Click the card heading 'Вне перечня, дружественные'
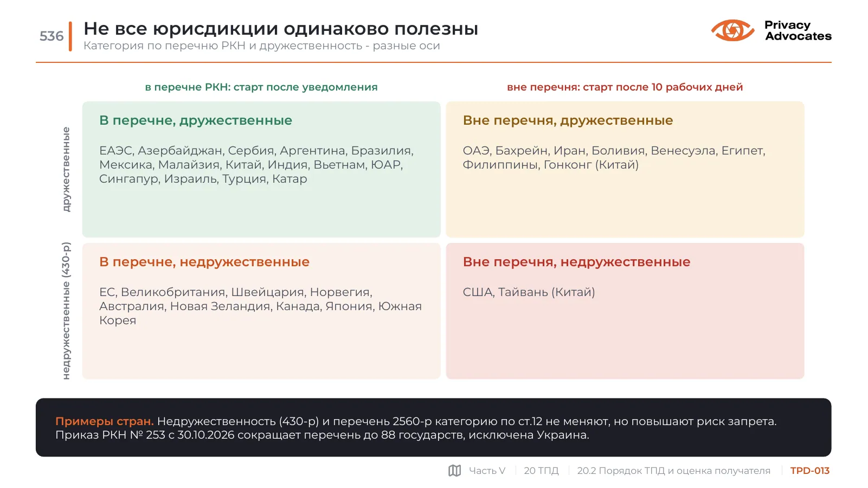The width and height of the screenshot is (868, 488). (x=568, y=120)
